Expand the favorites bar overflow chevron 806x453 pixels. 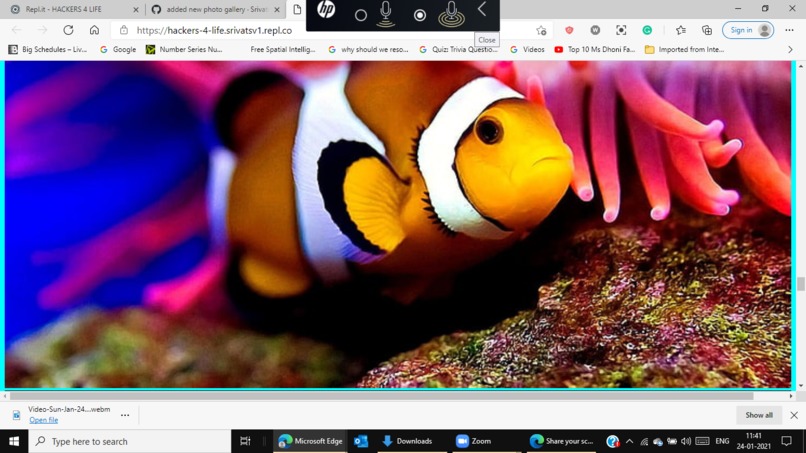[790, 49]
